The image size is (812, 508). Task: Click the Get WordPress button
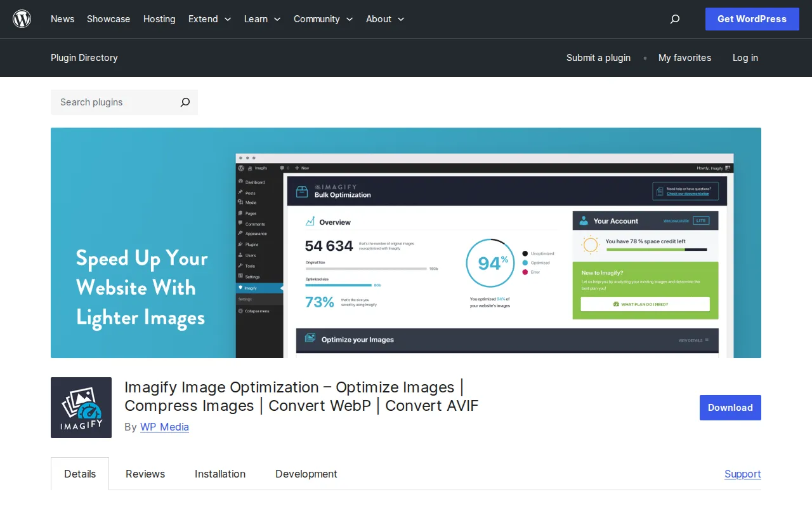tap(752, 19)
